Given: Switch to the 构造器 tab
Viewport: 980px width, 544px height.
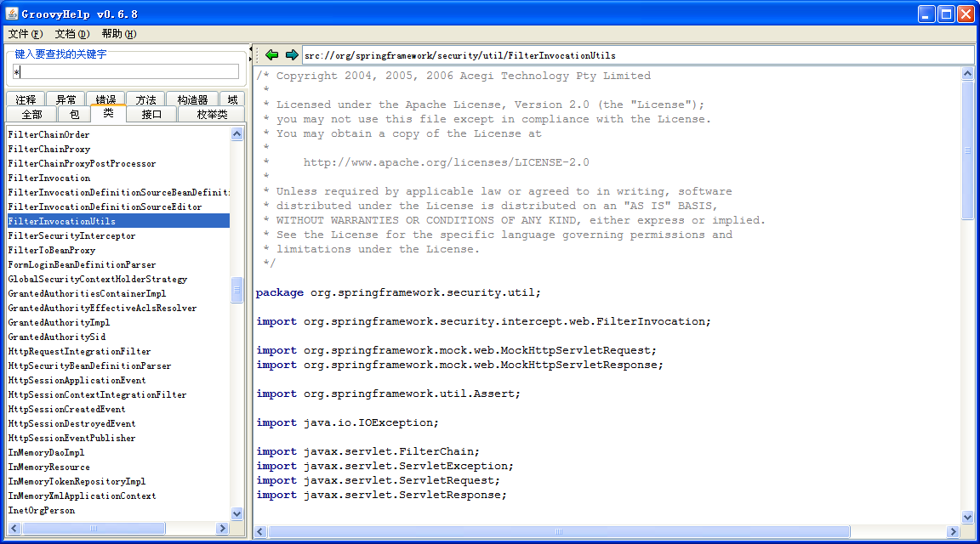Looking at the screenshot, I should [192, 99].
